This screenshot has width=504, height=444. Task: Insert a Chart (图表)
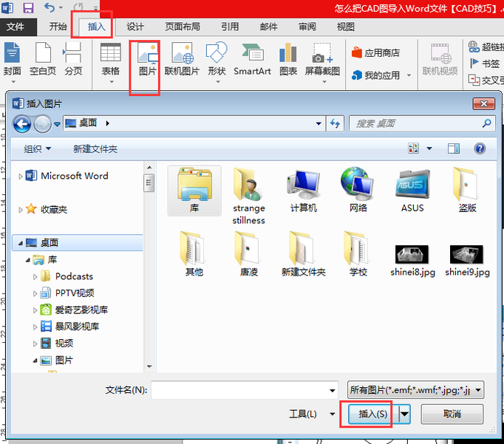click(288, 60)
